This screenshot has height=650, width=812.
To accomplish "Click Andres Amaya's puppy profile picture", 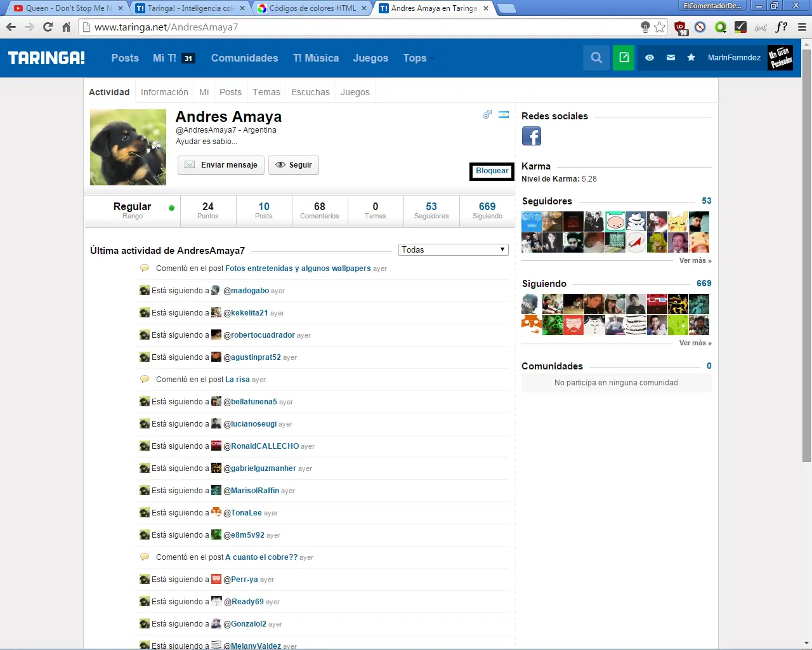I will click(128, 147).
